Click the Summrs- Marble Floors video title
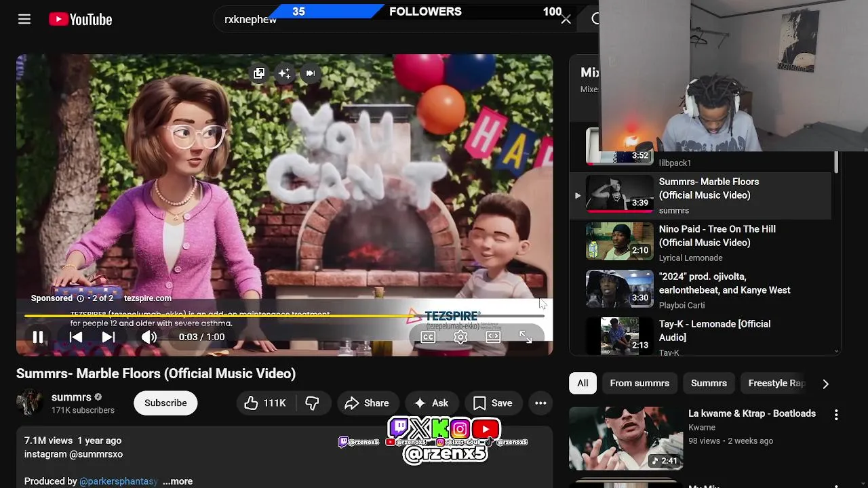Screen dimensions: 868x488 pos(156,373)
